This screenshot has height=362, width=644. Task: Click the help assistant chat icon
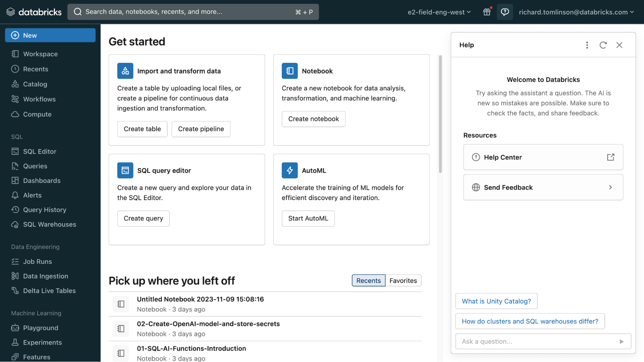[x=505, y=12]
